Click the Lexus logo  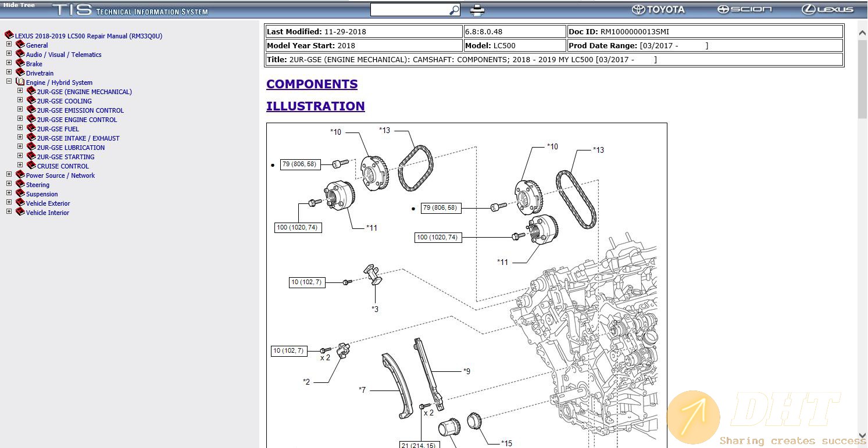[x=828, y=9]
